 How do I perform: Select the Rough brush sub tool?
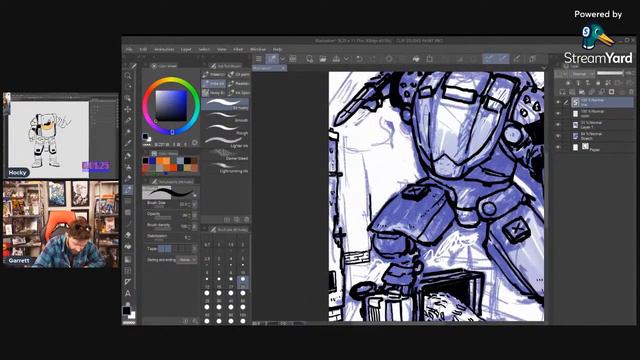pyautogui.click(x=226, y=129)
